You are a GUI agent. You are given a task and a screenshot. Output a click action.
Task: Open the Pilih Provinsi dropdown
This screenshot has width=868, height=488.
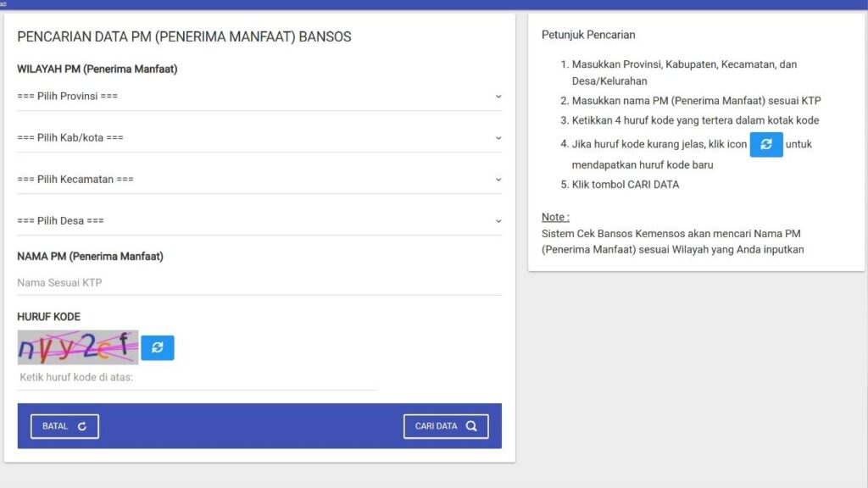[254, 96]
